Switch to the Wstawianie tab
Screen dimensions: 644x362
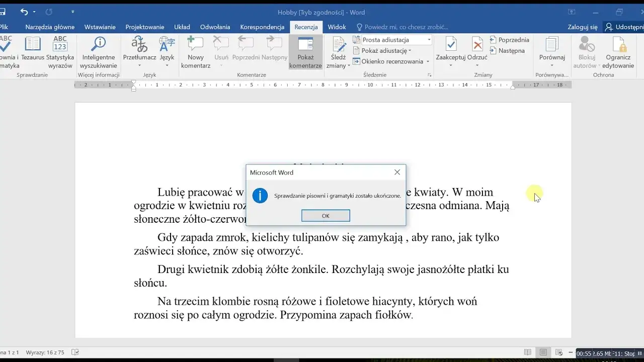click(100, 27)
